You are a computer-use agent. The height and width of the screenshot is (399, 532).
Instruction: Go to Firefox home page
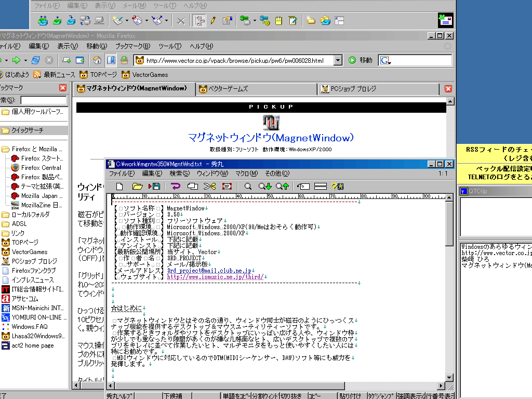[x=97, y=60]
